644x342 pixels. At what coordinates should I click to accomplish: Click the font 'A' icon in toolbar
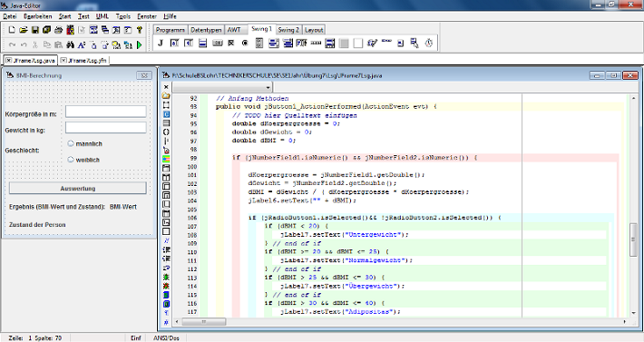[82, 44]
